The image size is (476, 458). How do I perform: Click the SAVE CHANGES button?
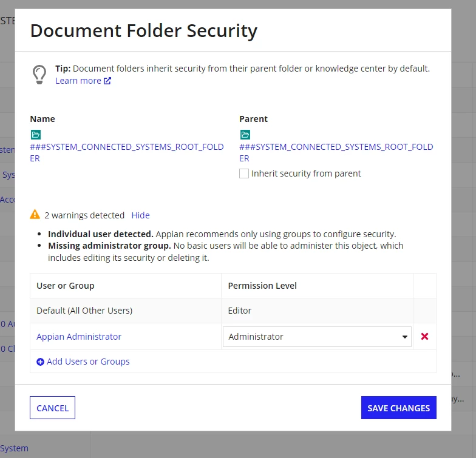398,408
